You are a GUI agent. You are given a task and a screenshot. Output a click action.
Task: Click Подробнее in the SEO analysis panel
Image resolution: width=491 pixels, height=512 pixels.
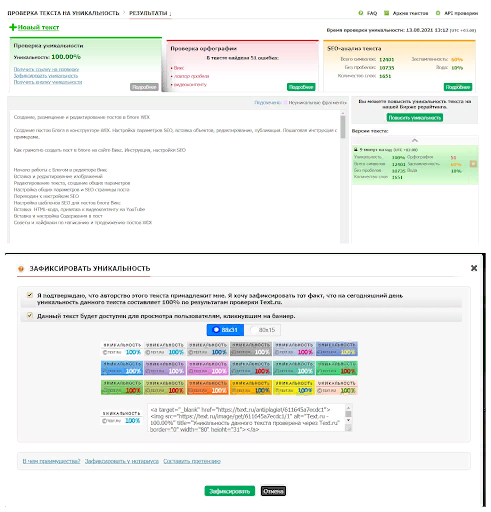coord(458,87)
